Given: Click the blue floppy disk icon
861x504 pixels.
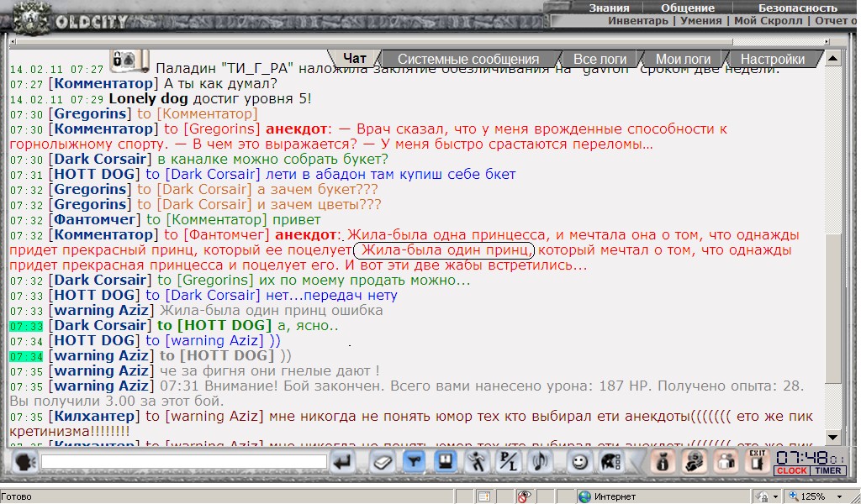Looking at the screenshot, I should coord(446,462).
